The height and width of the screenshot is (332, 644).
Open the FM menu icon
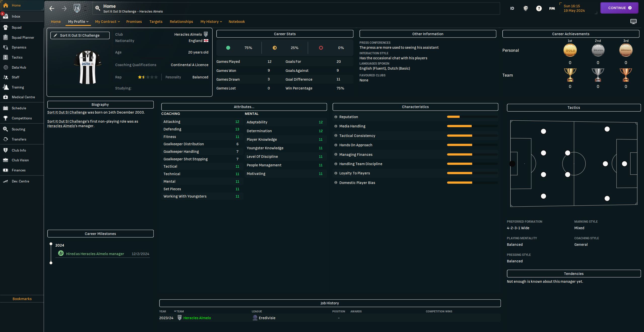click(552, 8)
